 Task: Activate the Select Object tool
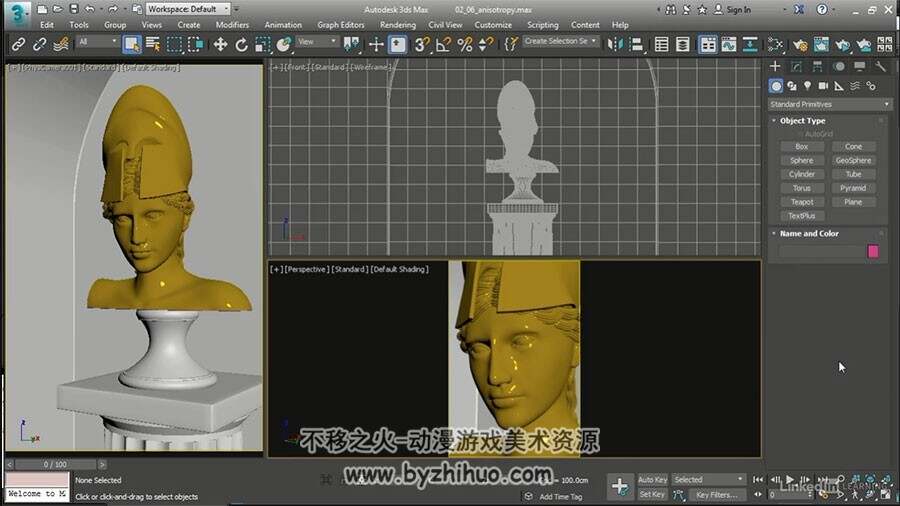click(132, 44)
